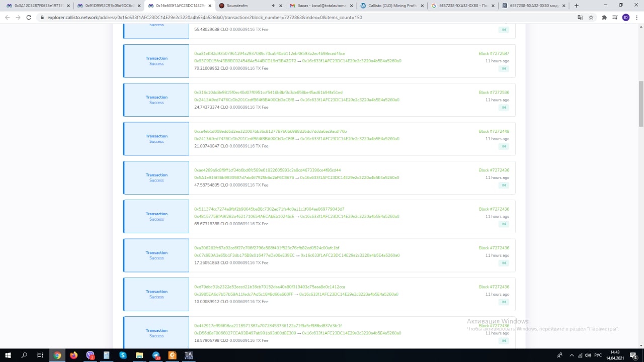Open Block #7272587 link

494,53
